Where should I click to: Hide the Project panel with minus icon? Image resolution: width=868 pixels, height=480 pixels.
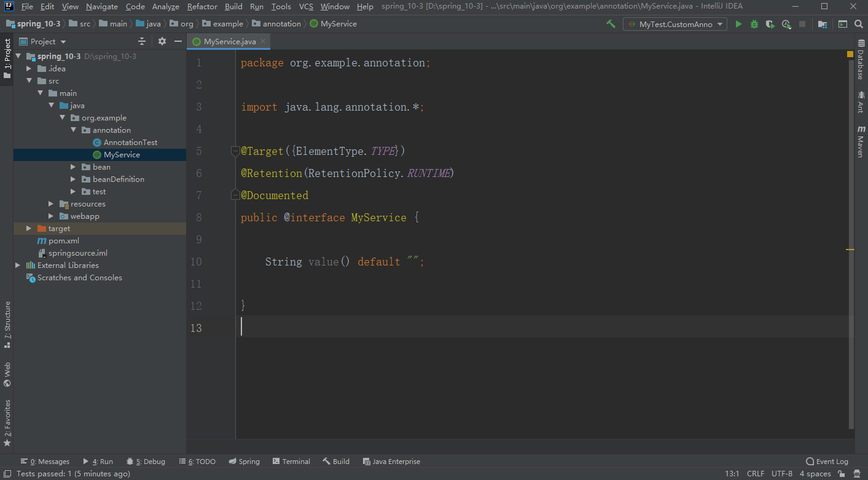(178, 41)
